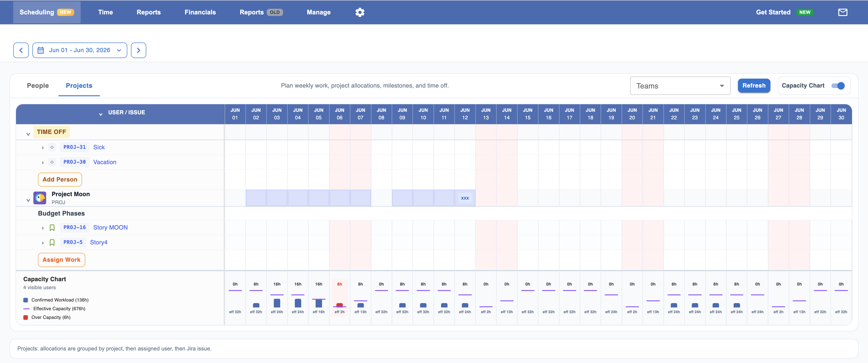
Task: Click Project Moon allocation cell on Jun 02
Action: coord(256,198)
